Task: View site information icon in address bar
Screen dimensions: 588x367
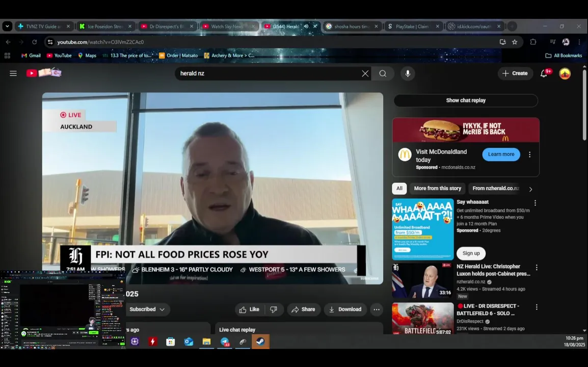Action: click(50, 42)
